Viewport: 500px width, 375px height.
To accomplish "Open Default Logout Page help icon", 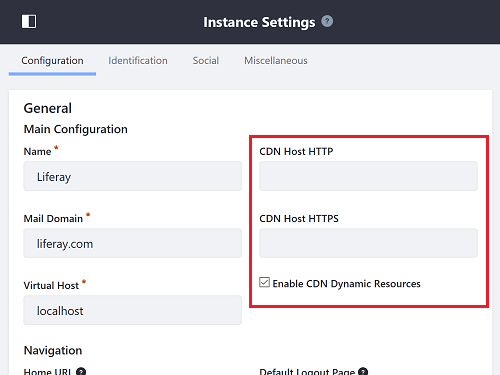I will point(363,371).
